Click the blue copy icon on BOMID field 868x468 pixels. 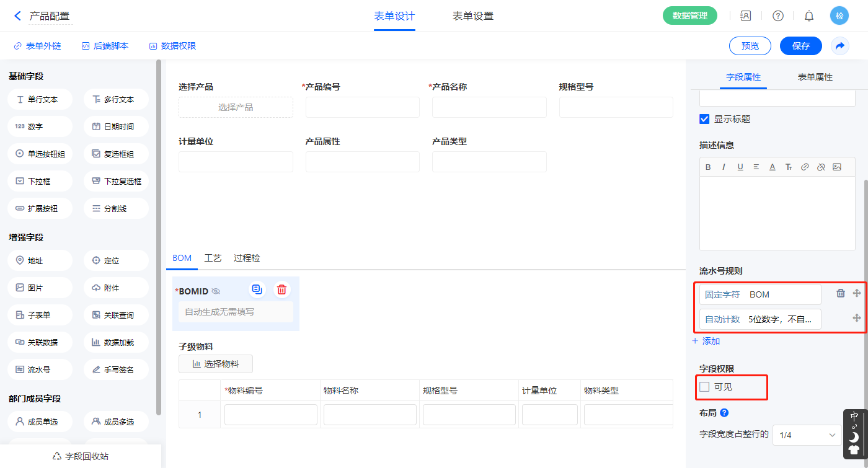pos(257,289)
